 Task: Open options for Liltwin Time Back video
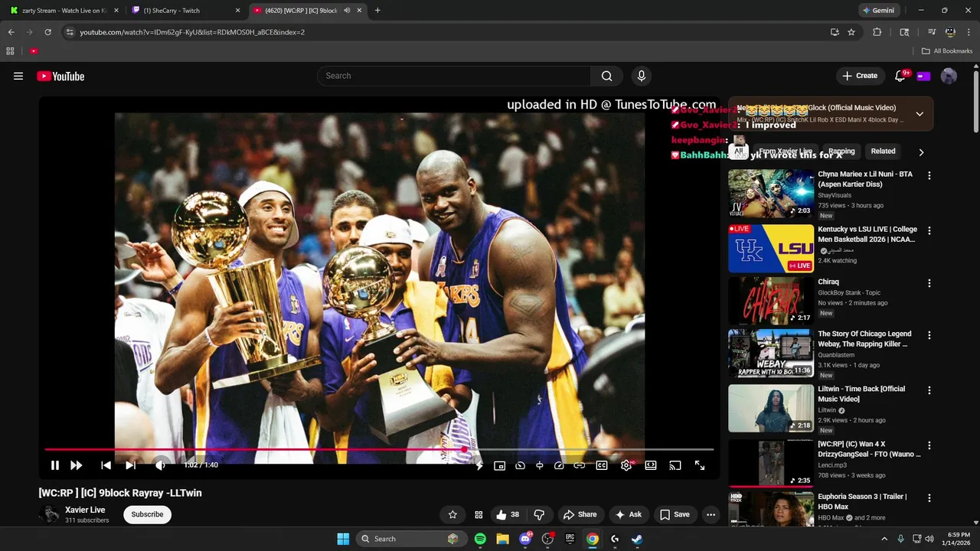929,390
